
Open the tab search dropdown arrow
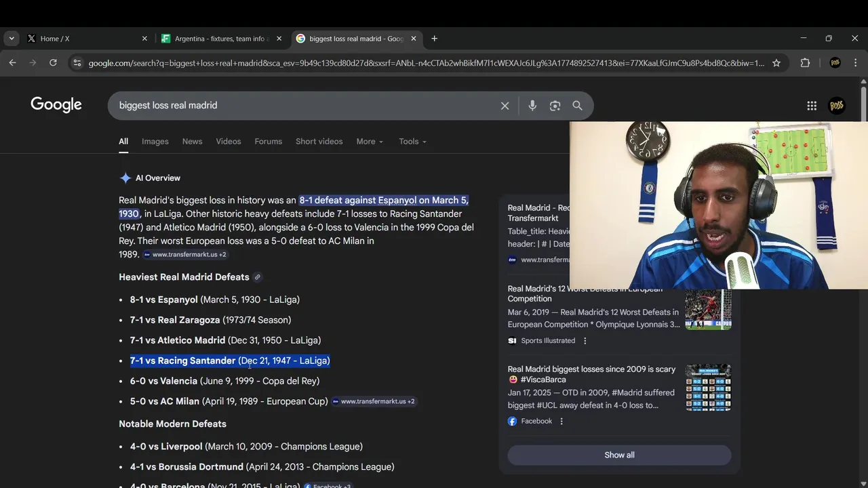tap(12, 39)
